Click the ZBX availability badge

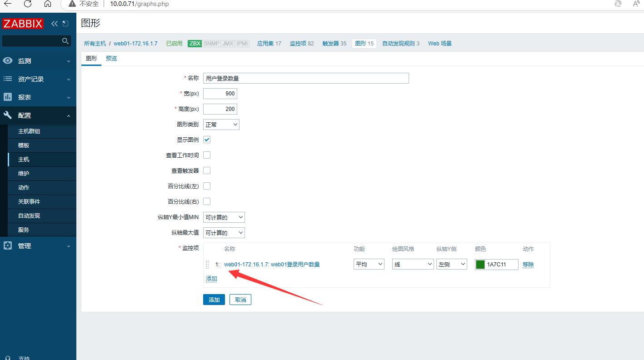[x=195, y=44]
